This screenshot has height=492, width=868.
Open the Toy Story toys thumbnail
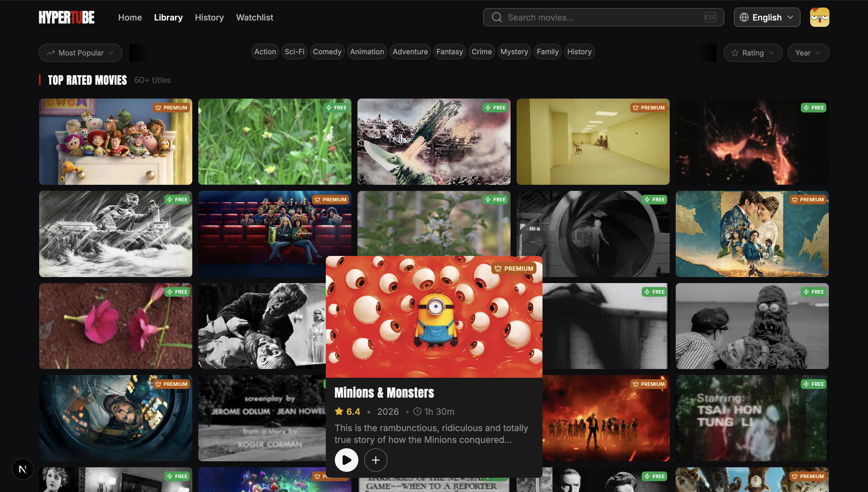115,142
